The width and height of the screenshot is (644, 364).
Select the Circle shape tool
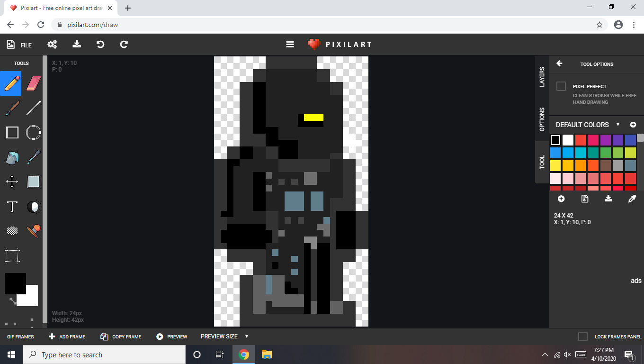coord(33,132)
